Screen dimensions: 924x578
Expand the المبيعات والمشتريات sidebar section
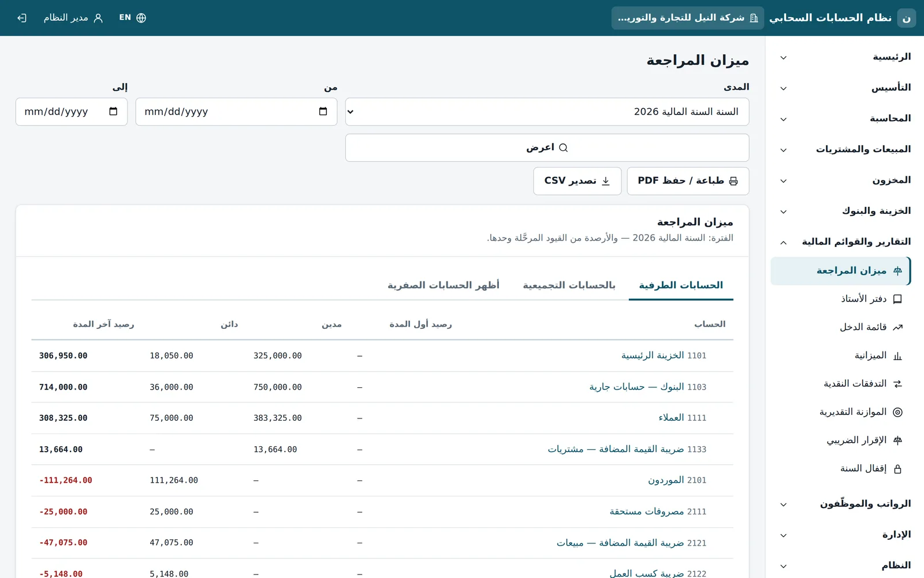[845, 150]
